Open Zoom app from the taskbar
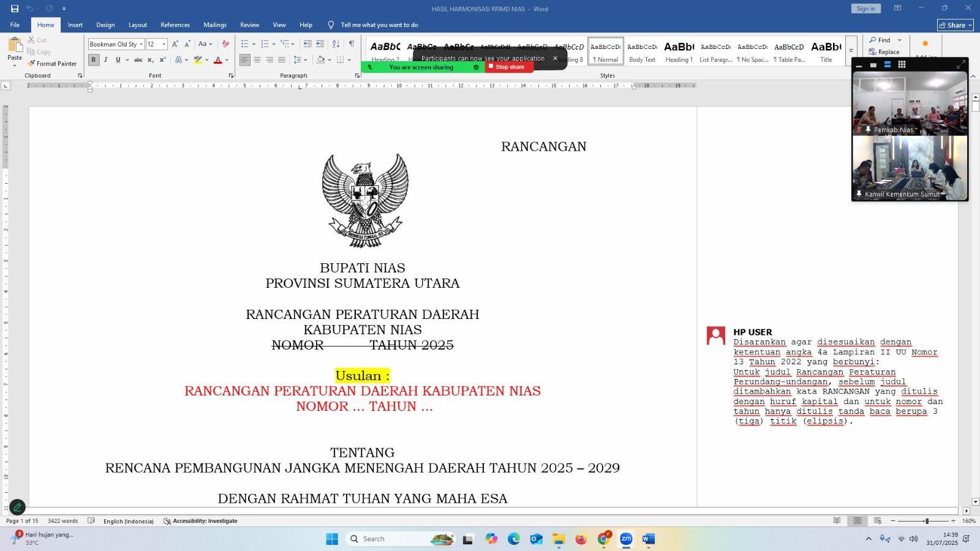The height and width of the screenshot is (551, 980). click(625, 539)
